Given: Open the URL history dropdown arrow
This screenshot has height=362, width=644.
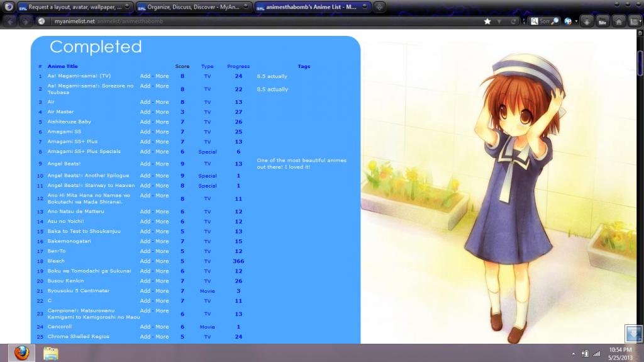Looking at the screenshot, I should [x=499, y=21].
